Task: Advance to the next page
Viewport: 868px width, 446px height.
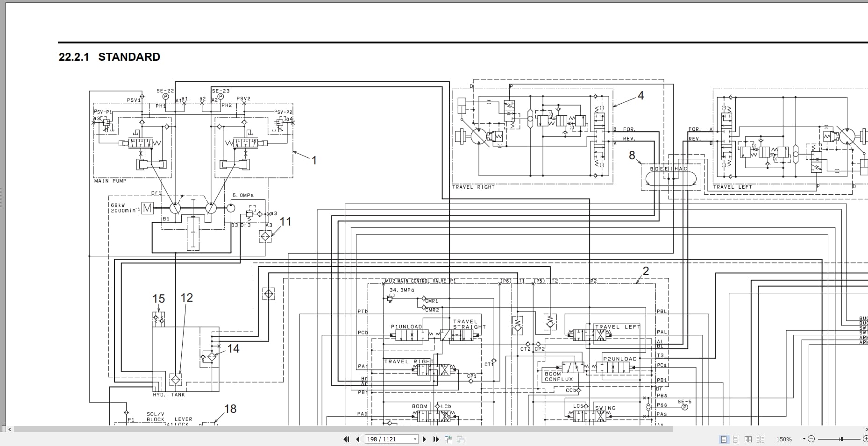Action: (x=425, y=439)
